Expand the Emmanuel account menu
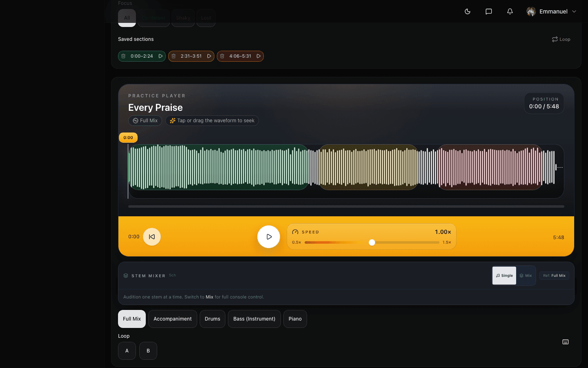Image resolution: width=588 pixels, height=368 pixels. (551, 11)
